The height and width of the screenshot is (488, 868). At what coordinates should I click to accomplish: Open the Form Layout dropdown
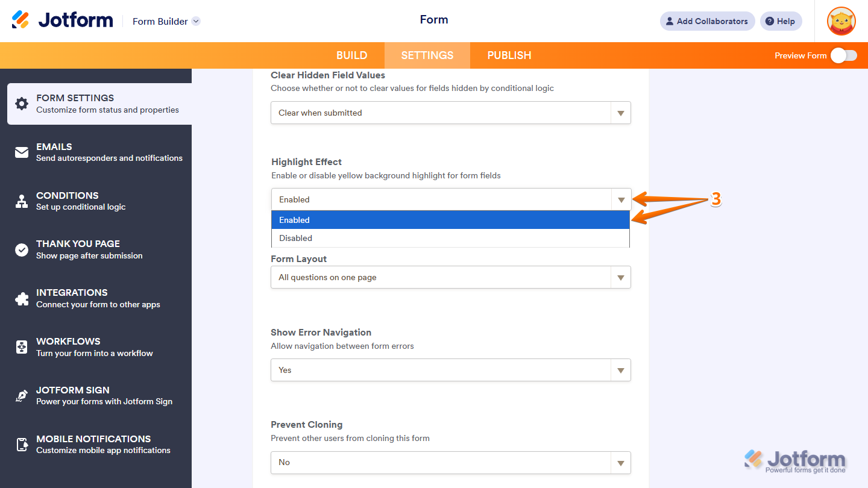point(620,277)
